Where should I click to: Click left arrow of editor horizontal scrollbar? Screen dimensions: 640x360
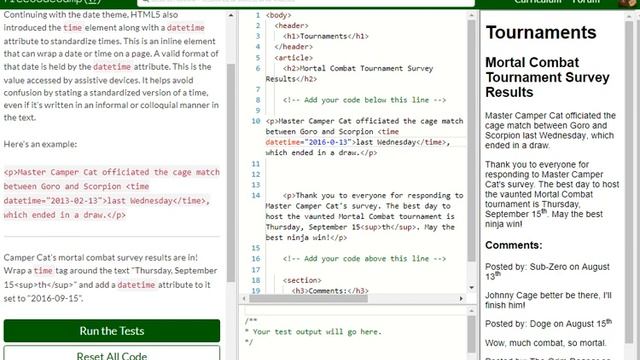pyautogui.click(x=244, y=299)
